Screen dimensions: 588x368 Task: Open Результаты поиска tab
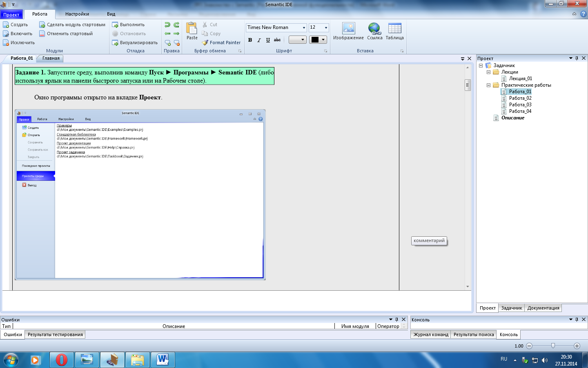474,334
